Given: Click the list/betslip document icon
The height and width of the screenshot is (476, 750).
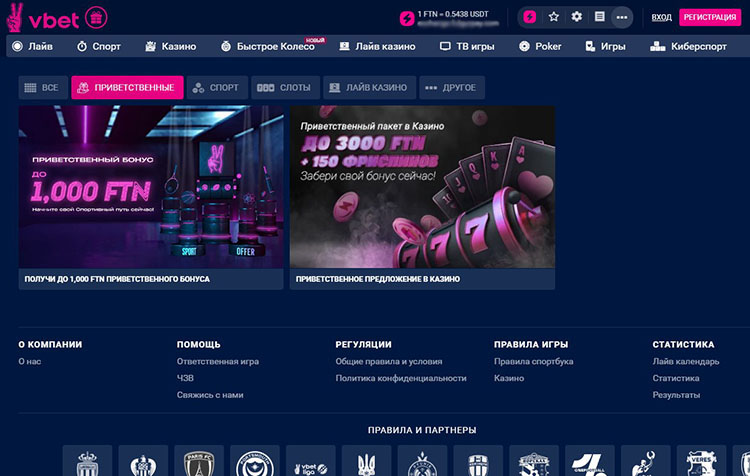Looking at the screenshot, I should coord(599,17).
